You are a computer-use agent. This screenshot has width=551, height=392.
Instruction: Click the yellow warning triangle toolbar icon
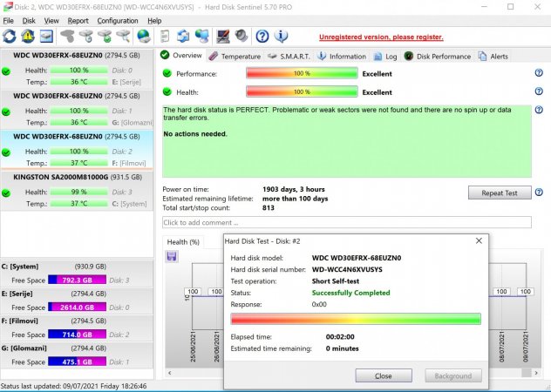(28, 37)
